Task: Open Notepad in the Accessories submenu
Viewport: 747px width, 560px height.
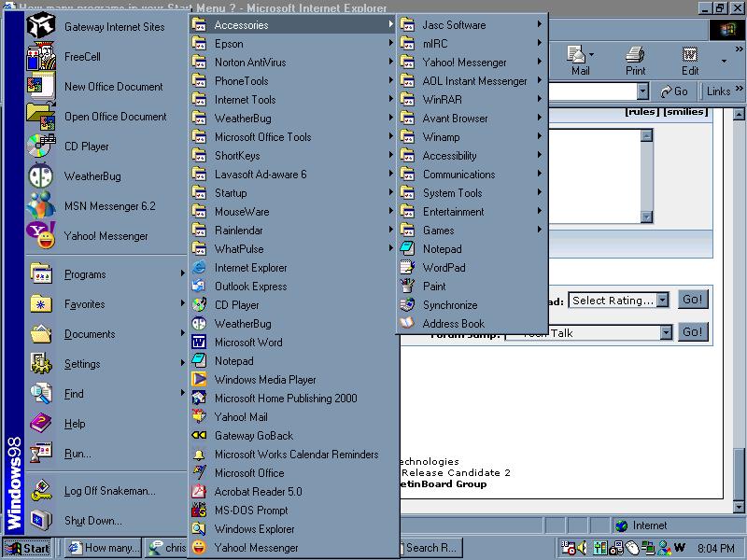Action: click(x=472, y=249)
